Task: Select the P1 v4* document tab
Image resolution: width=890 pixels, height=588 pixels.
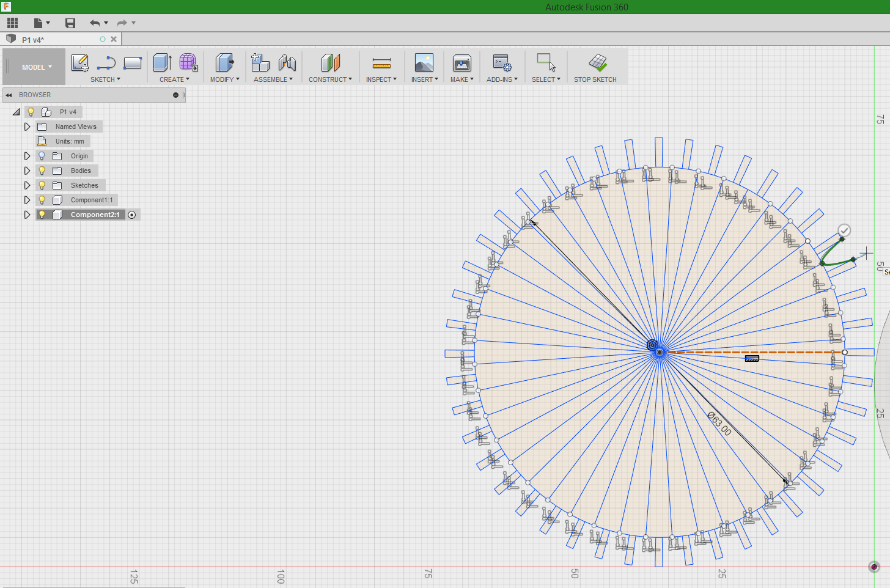Action: (x=61, y=39)
